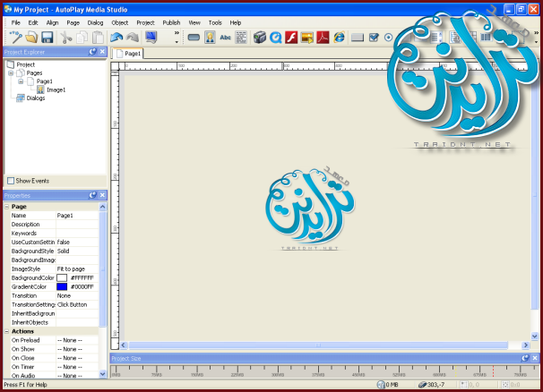
Task: Preview the project with monitor icon
Action: [151, 37]
